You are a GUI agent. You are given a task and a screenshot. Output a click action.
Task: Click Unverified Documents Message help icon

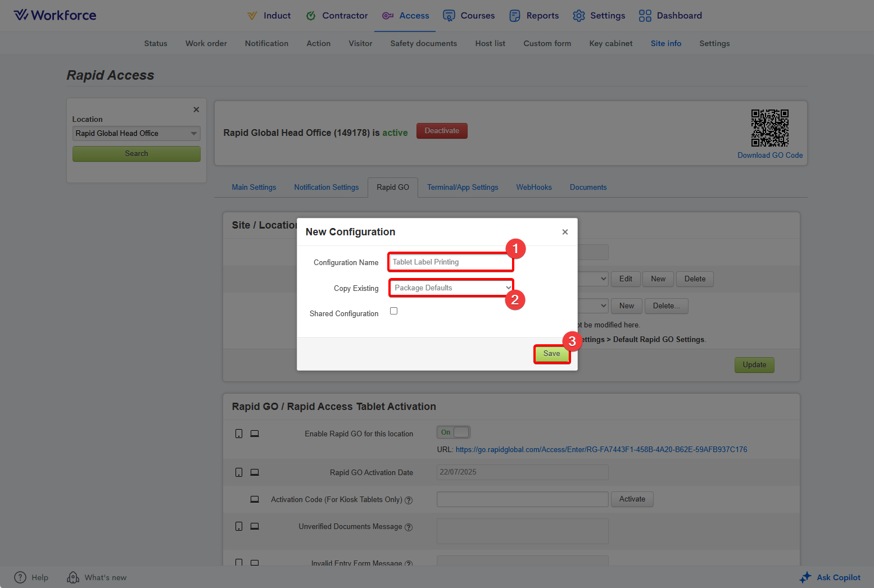click(x=409, y=527)
